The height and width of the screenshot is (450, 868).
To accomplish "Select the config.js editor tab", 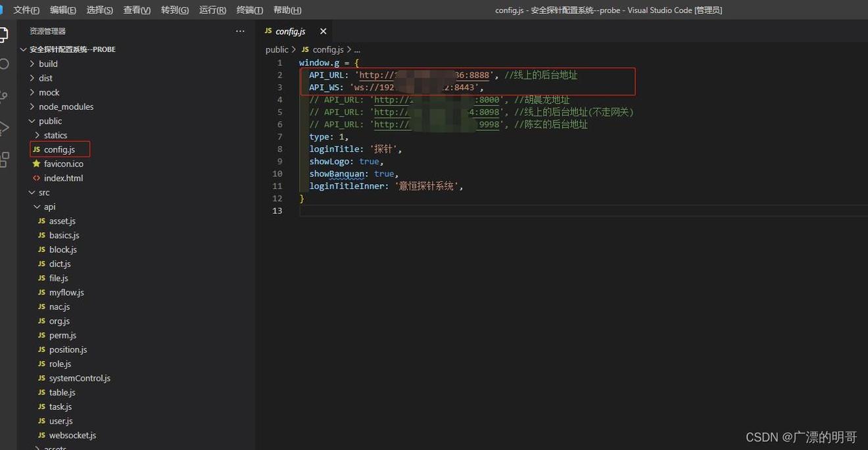I will [x=290, y=32].
